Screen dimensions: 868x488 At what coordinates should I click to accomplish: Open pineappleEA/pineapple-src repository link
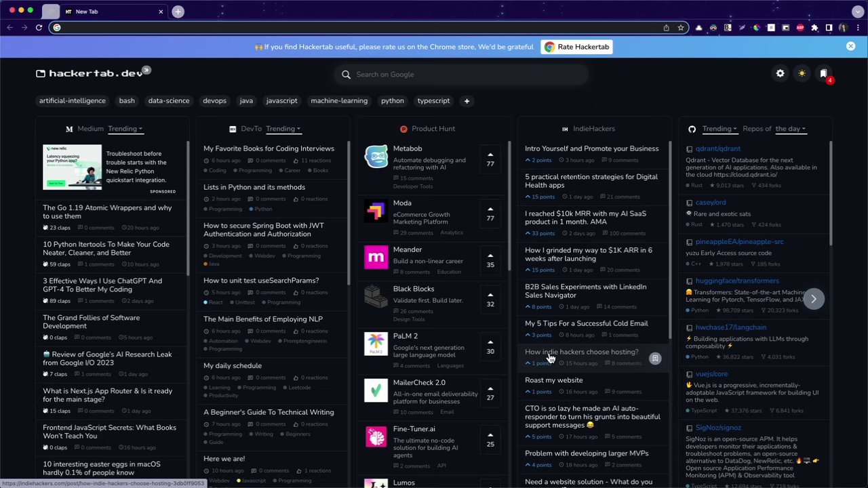point(739,241)
